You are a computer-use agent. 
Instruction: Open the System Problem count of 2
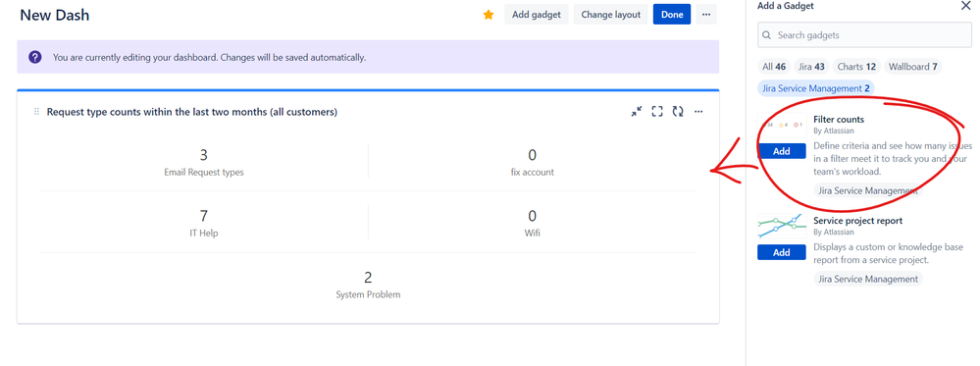368,277
